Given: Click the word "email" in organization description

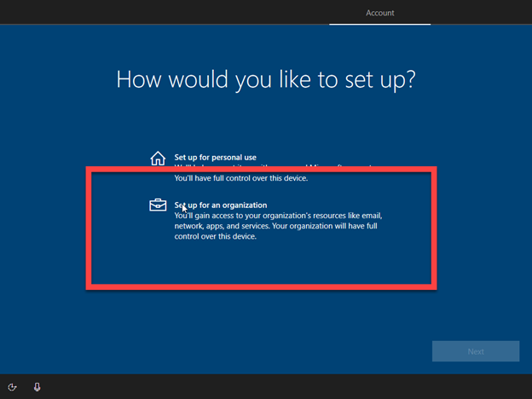Looking at the screenshot, I should click(372, 216).
